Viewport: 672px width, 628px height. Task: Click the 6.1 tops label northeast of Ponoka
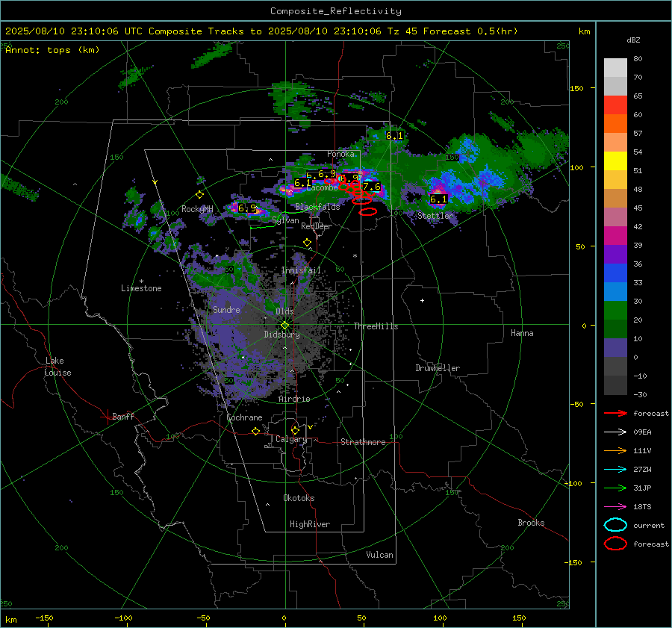pos(394,136)
